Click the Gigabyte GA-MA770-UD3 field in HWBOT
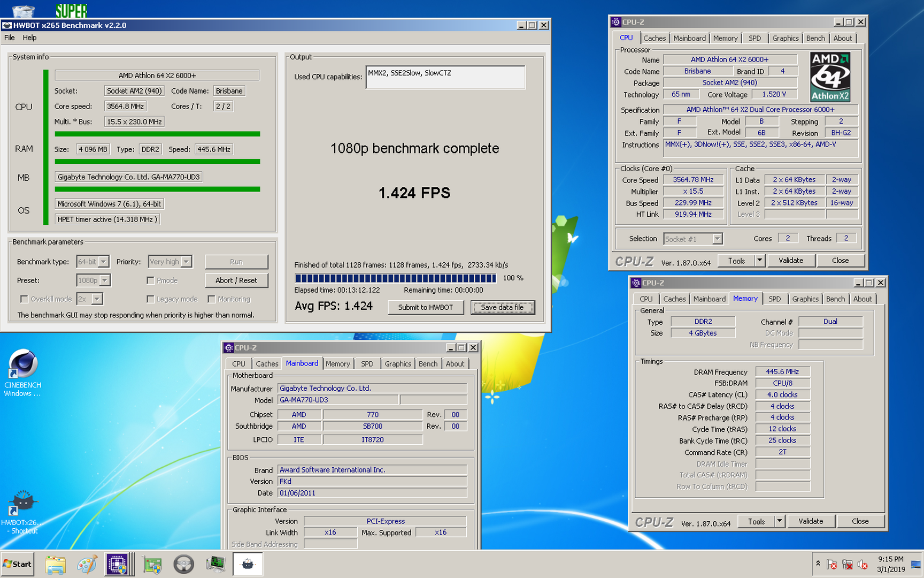 click(x=128, y=177)
